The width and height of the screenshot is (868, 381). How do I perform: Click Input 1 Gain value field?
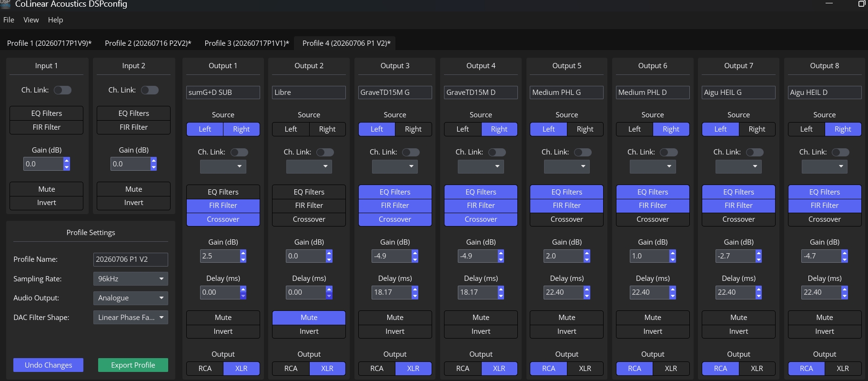pyautogui.click(x=43, y=164)
